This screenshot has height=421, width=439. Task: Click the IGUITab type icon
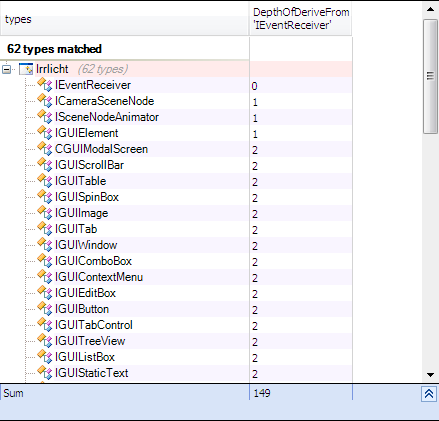click(x=45, y=229)
